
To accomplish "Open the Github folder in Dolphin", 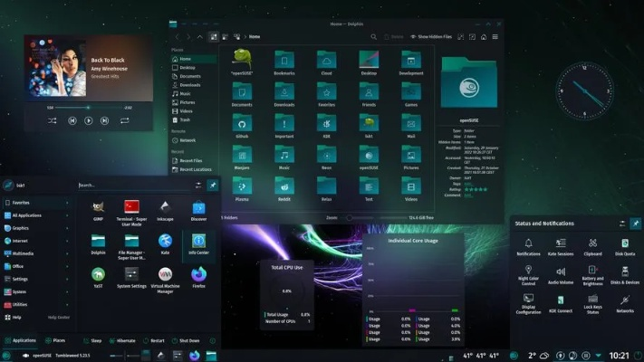I will pyautogui.click(x=242, y=124).
